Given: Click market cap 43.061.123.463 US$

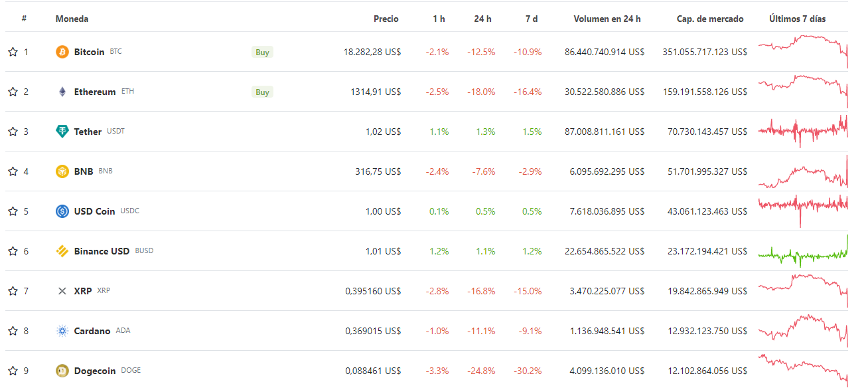Looking at the screenshot, I should tap(707, 211).
